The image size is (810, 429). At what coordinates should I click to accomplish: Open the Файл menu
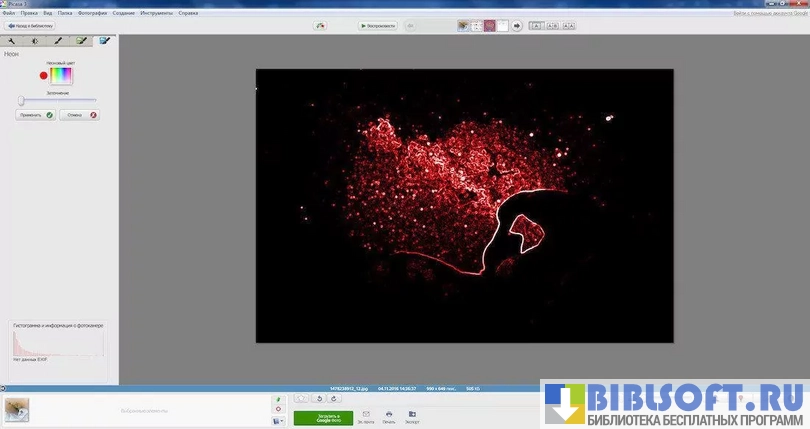(x=9, y=13)
